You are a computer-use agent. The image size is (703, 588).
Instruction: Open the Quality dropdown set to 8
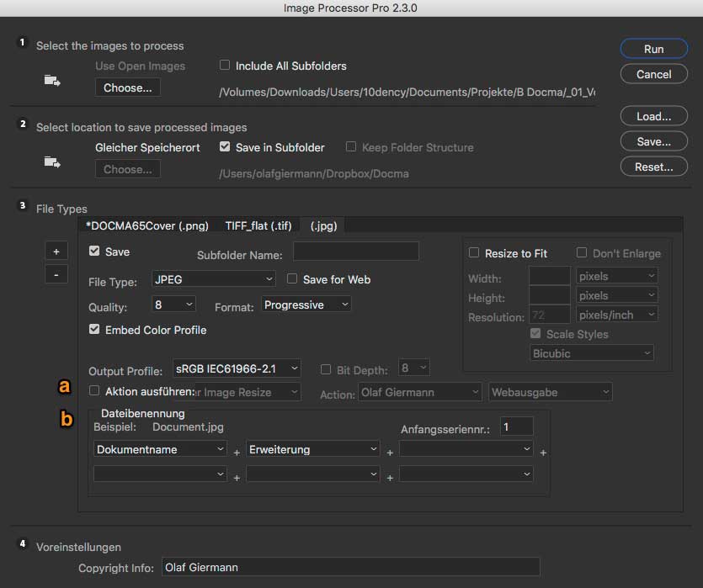(x=174, y=305)
